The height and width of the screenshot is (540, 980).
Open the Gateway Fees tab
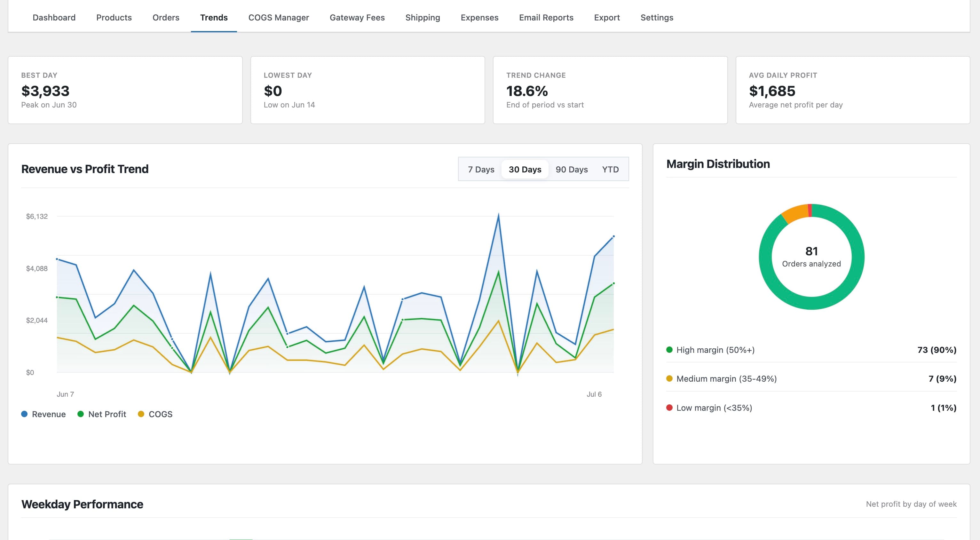[357, 18]
